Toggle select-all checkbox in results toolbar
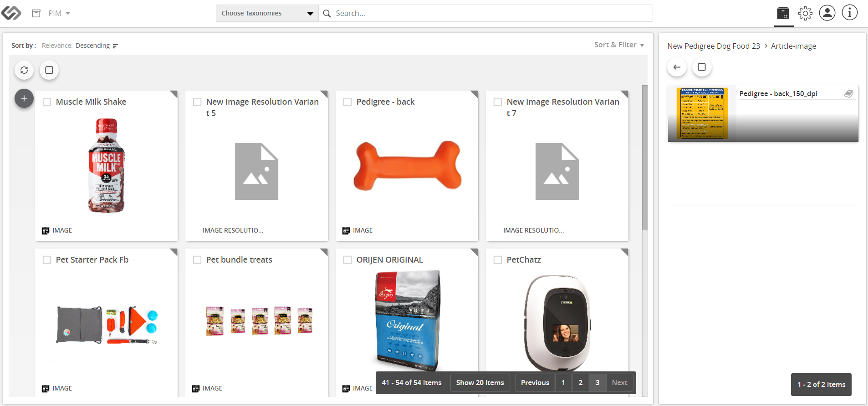 pyautogui.click(x=49, y=70)
